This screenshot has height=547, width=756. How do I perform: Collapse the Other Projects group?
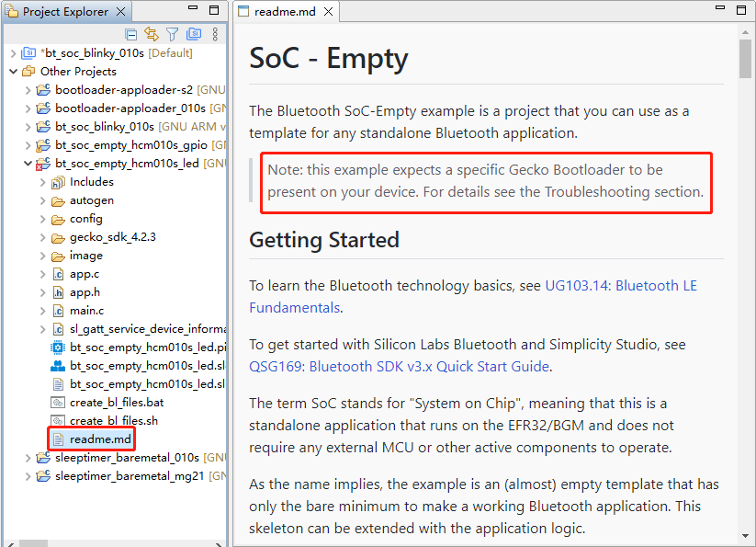[13, 71]
